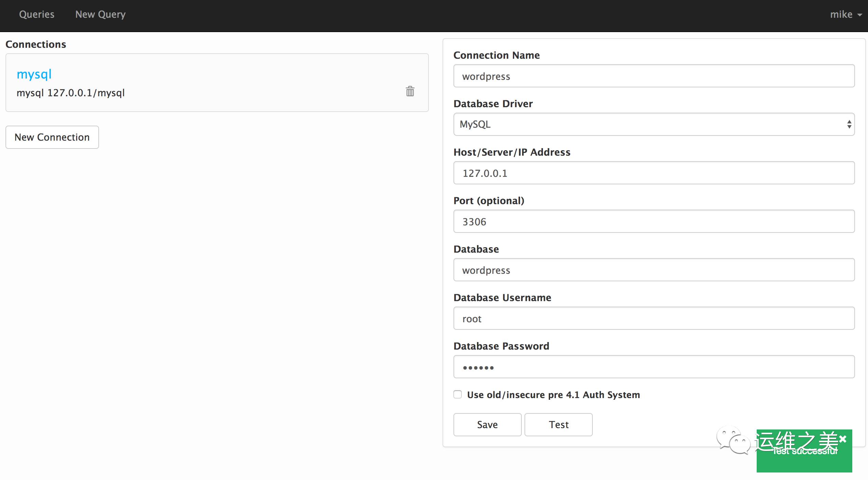Open the New Query nav item
Image resolution: width=868 pixels, height=480 pixels.
coord(100,14)
